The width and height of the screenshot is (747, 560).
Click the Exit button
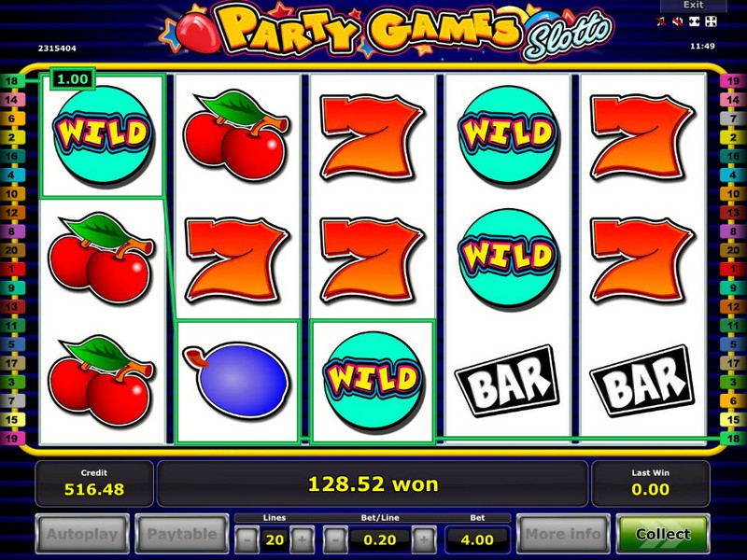click(x=693, y=5)
